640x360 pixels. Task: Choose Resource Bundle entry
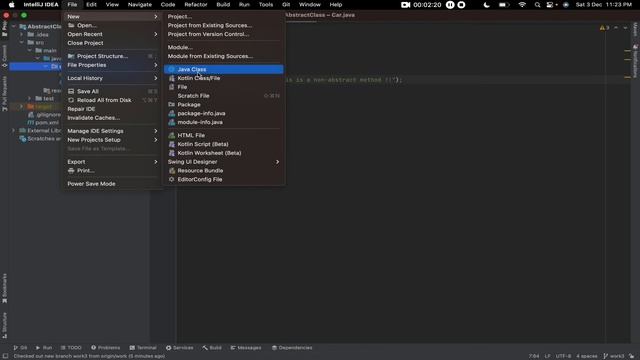pyautogui.click(x=223, y=171)
